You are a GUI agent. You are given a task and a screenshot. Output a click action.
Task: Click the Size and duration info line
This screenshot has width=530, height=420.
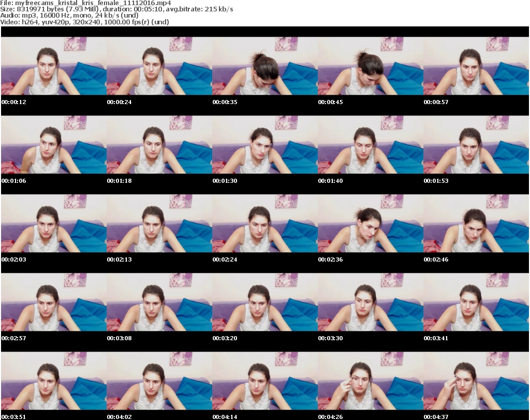(116, 9)
